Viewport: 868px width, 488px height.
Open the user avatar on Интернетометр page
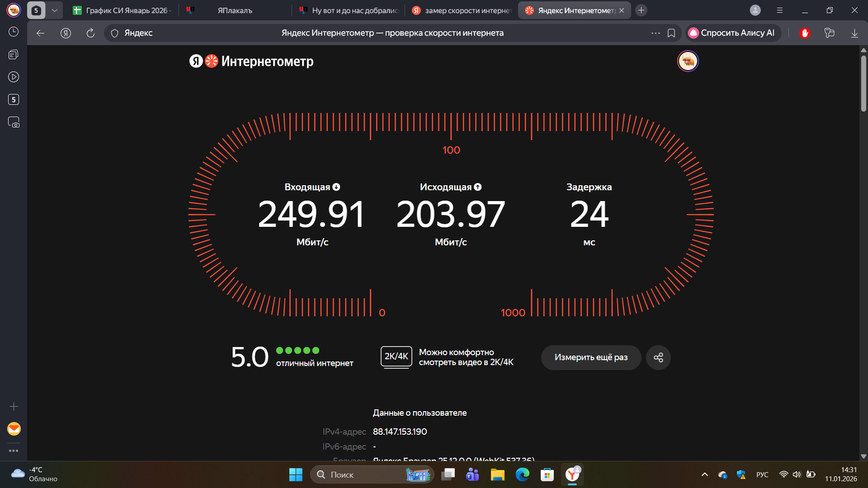[688, 61]
